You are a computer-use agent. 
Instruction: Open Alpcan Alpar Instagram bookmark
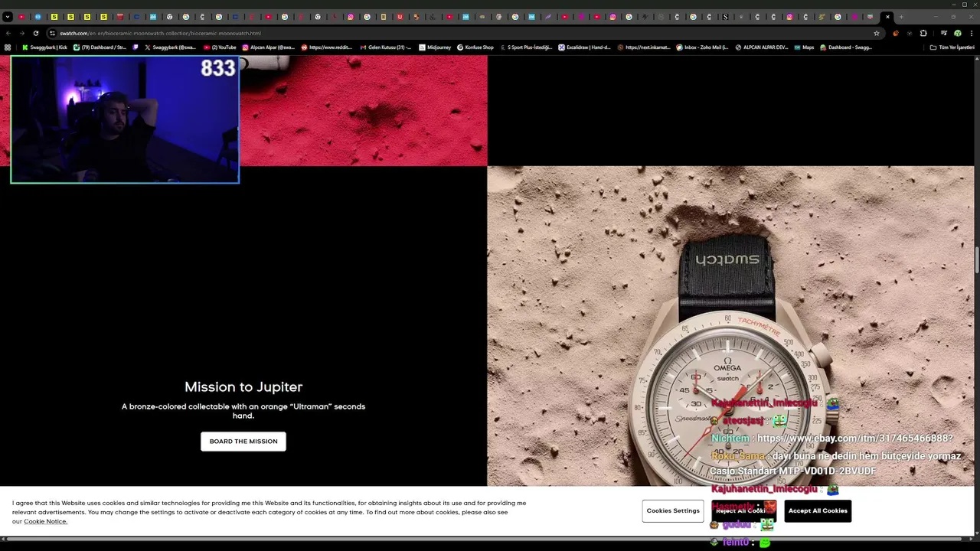click(268, 47)
